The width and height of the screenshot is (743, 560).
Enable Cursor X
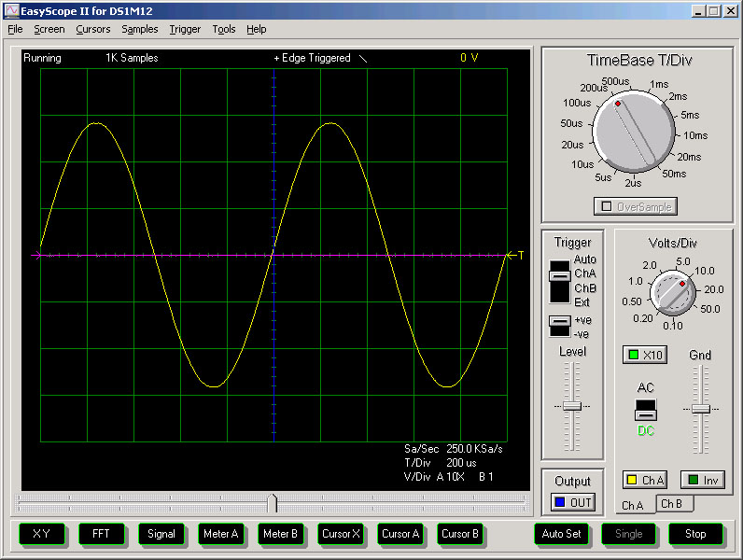pos(341,534)
